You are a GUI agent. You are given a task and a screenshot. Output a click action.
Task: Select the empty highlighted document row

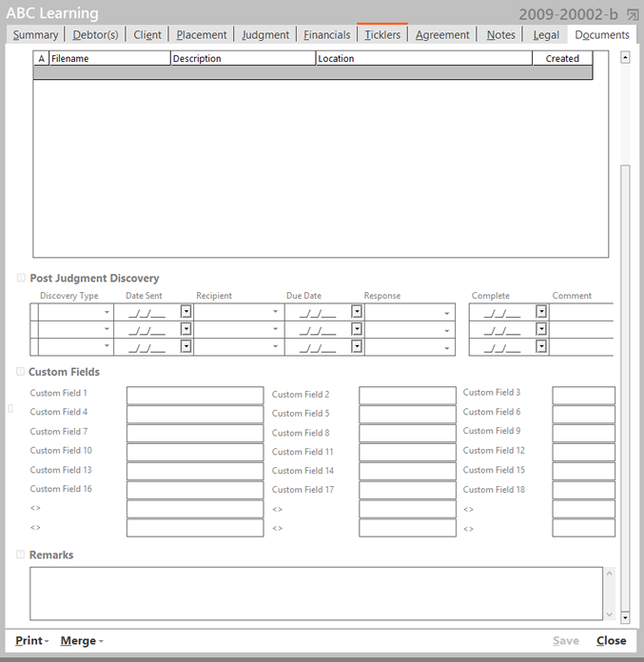pyautogui.click(x=313, y=72)
